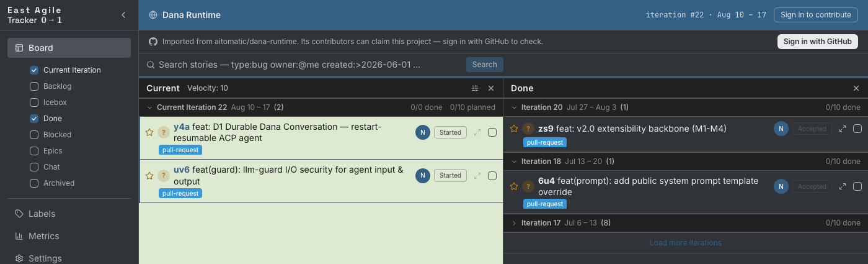The image size is (868, 264).
Task: Close the Done panel
Action: pyautogui.click(x=856, y=88)
